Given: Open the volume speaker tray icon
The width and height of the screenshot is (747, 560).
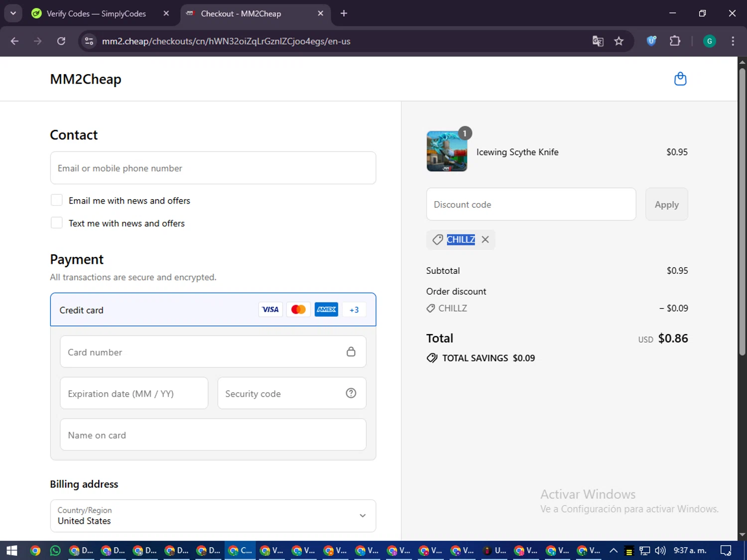Looking at the screenshot, I should click(x=660, y=551).
